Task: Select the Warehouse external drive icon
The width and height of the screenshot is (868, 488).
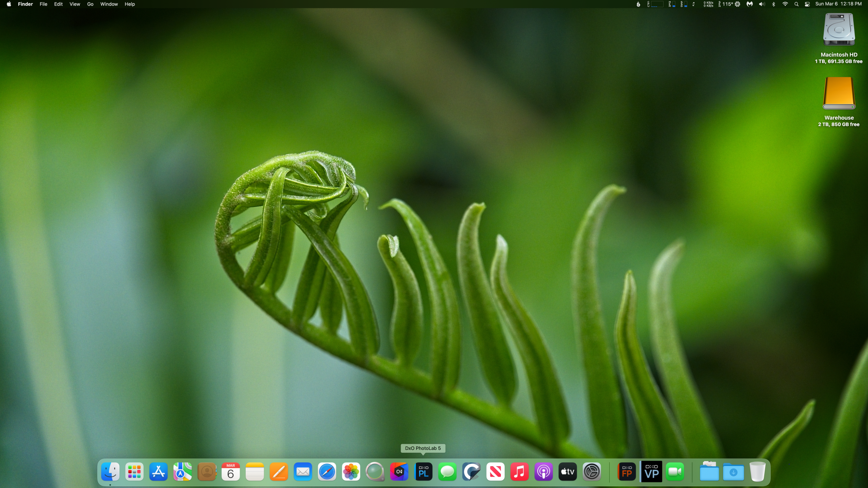Action: pyautogui.click(x=839, y=94)
